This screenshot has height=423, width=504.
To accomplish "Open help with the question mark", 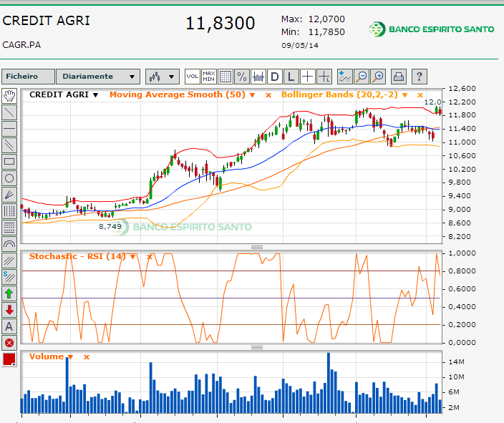I will [x=419, y=77].
